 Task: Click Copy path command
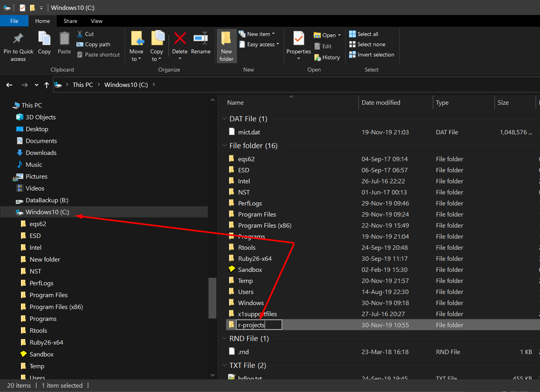point(93,44)
